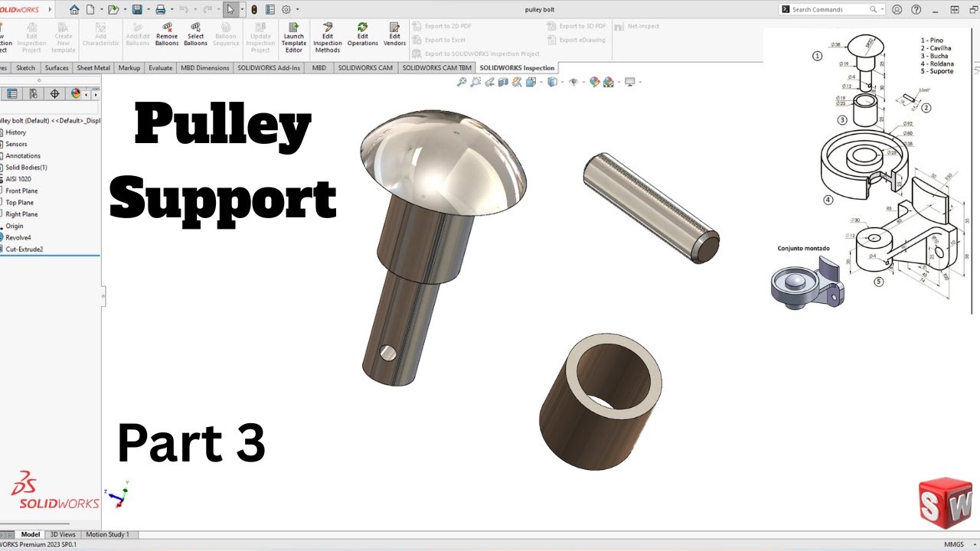Viewport: 980px width, 551px height.
Task: Switch to the Sketch tab
Action: tap(26, 67)
